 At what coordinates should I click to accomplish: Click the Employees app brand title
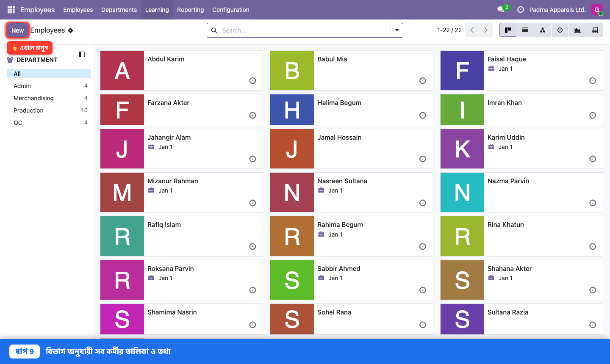click(x=37, y=10)
